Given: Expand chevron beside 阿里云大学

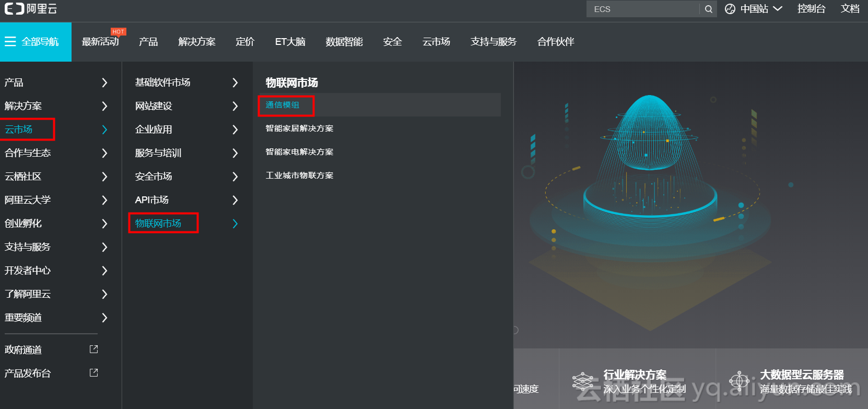Looking at the screenshot, I should (x=104, y=200).
